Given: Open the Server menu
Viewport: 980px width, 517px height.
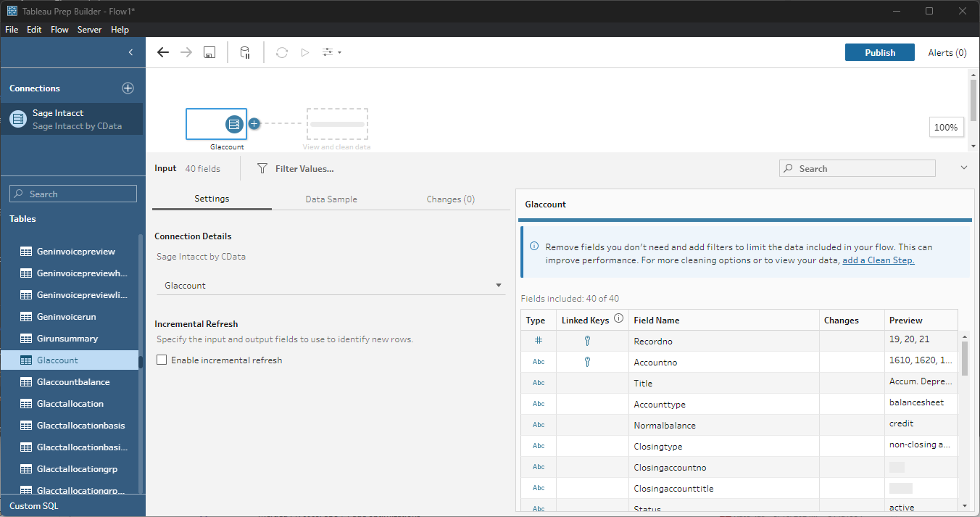Looking at the screenshot, I should pos(89,30).
